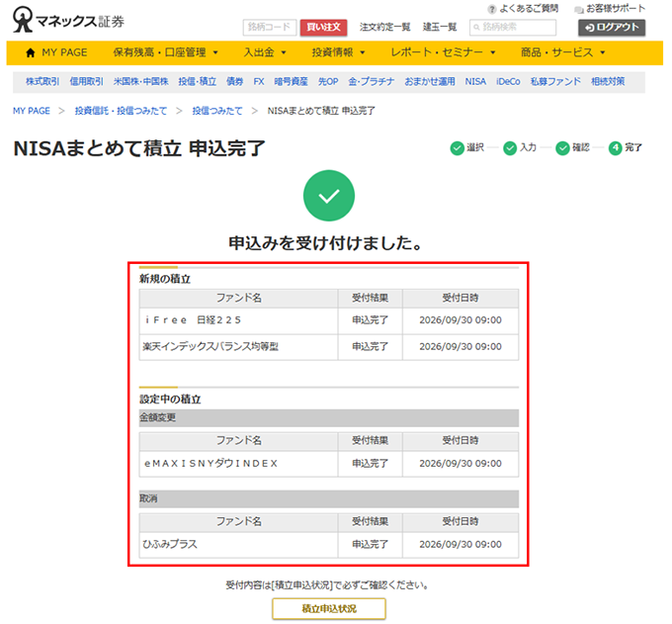The width and height of the screenshot is (672, 624).
Task: Click the step 4 完了 circle icon
Action: coord(616,148)
